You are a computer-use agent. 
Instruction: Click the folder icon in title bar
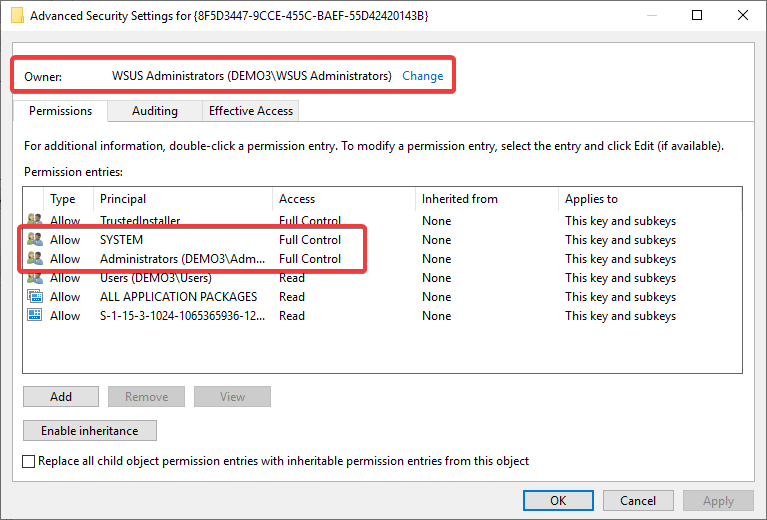click(17, 15)
